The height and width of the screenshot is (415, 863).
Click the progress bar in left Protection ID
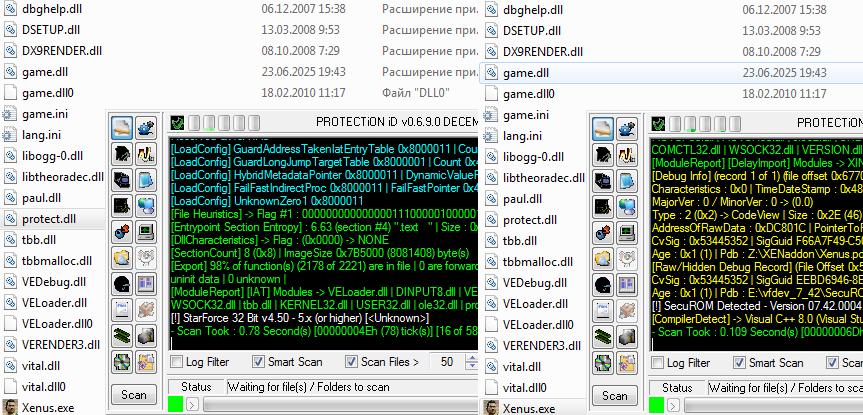(x=340, y=405)
